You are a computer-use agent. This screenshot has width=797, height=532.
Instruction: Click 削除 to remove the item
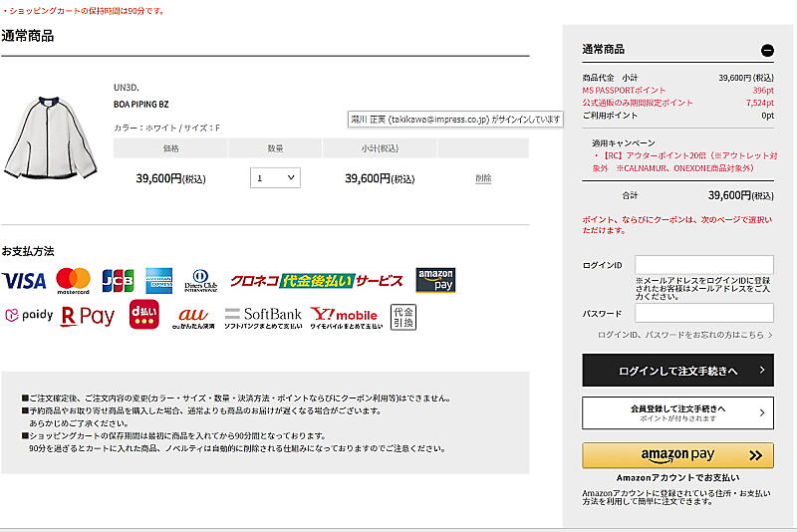coord(483,178)
